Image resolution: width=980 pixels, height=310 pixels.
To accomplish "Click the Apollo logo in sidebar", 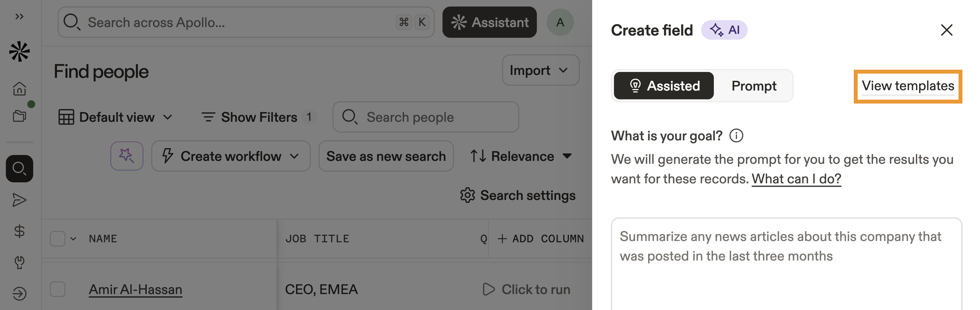I will [x=20, y=51].
